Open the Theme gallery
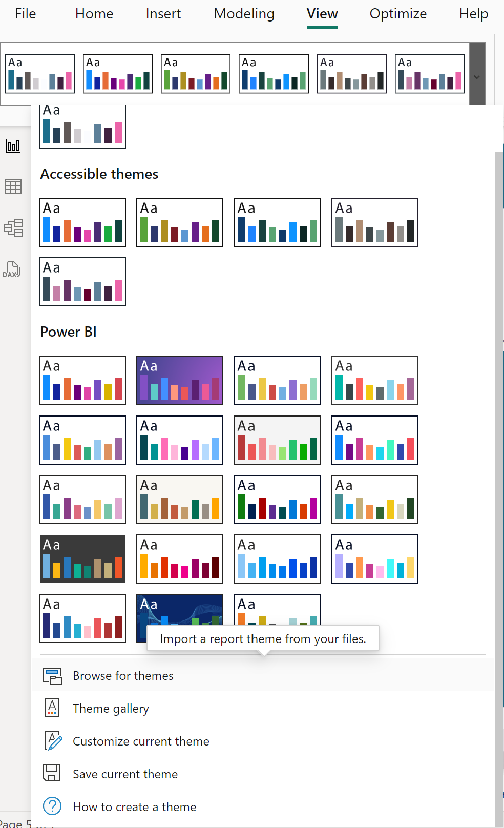The height and width of the screenshot is (828, 504). (x=111, y=708)
